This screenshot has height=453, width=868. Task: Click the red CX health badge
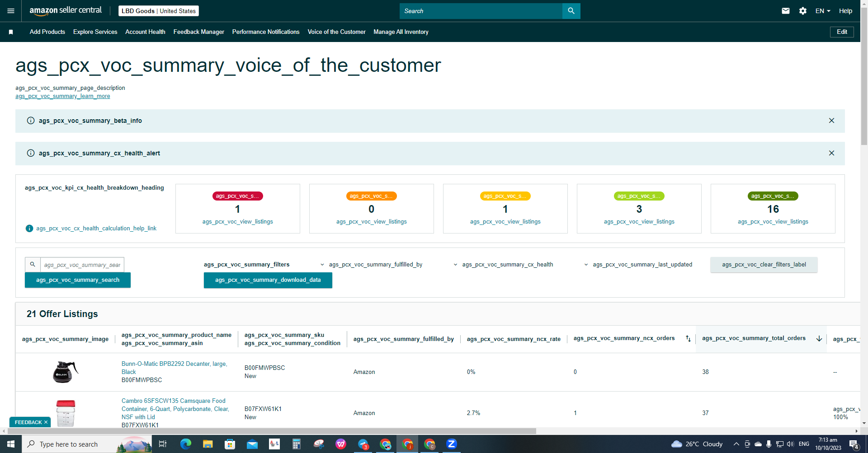(x=238, y=196)
